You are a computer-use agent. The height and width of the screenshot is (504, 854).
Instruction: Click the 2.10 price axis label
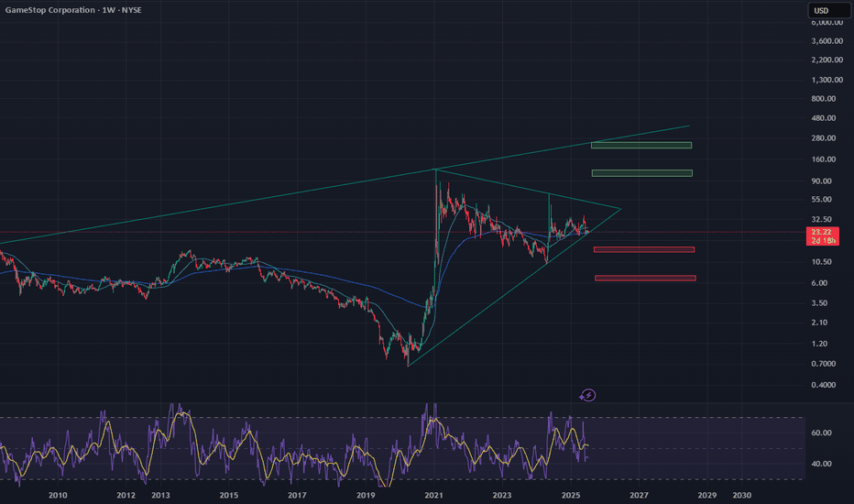pos(819,323)
